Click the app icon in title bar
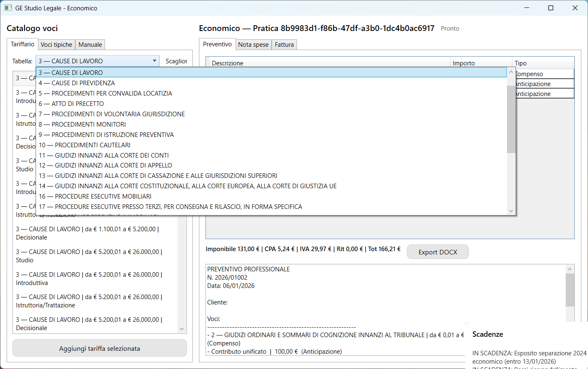 pyautogui.click(x=8, y=8)
